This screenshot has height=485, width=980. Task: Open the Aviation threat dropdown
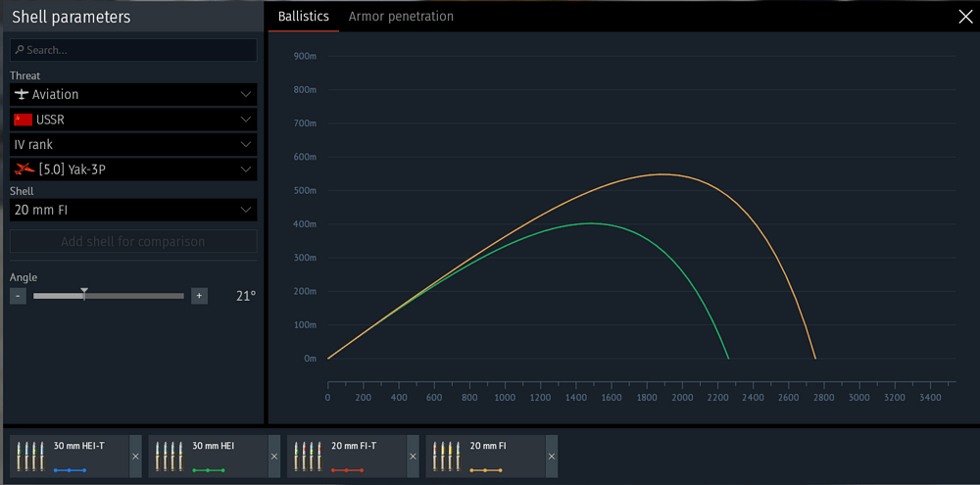tap(133, 94)
